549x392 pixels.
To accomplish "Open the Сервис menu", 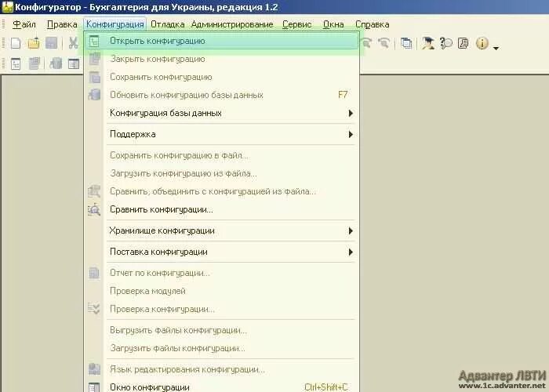I will pos(297,24).
